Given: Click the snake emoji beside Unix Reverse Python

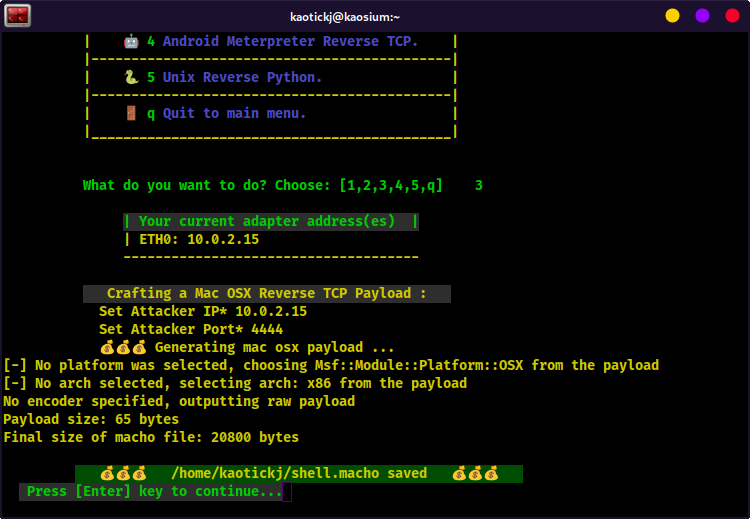Looking at the screenshot, I should pyautogui.click(x=131, y=77).
